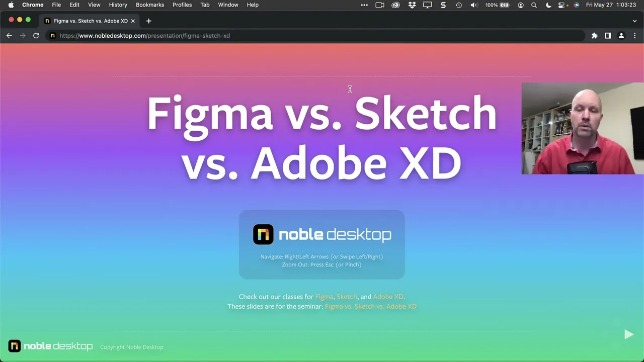Image resolution: width=644 pixels, height=362 pixels.
Task: Open the File menu
Action: point(56,5)
